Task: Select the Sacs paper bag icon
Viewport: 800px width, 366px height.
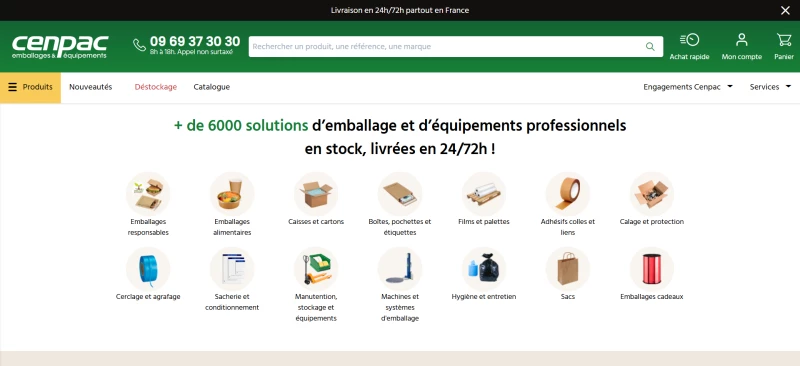Action: [568, 269]
